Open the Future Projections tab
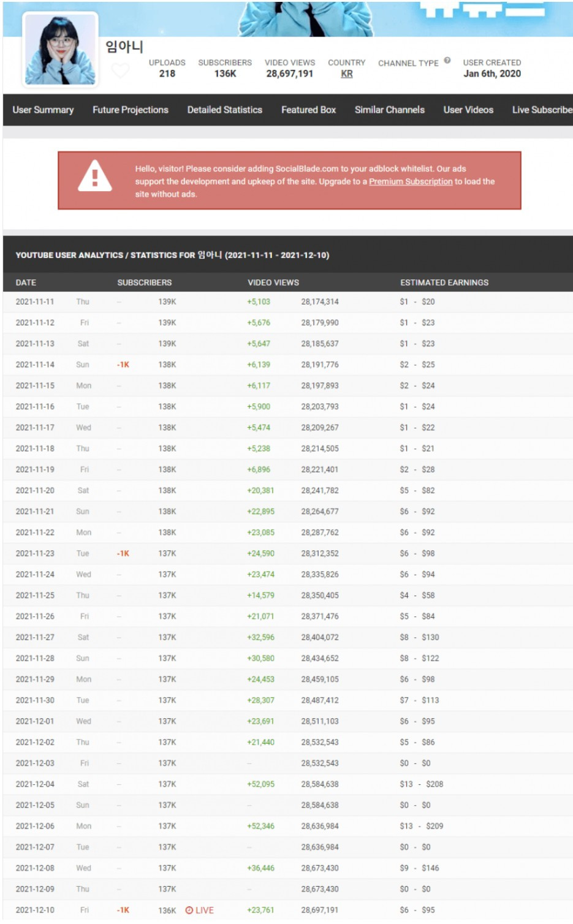573x924 pixels. 131,110
